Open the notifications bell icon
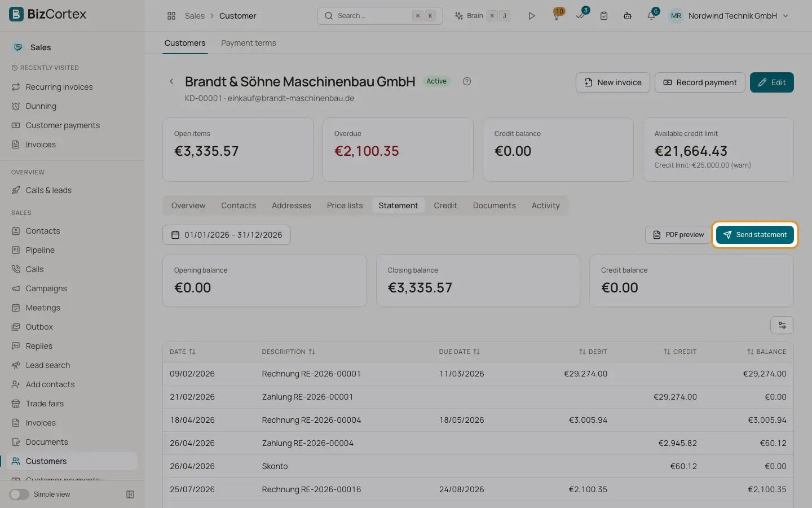The image size is (812, 508). [x=651, y=15]
